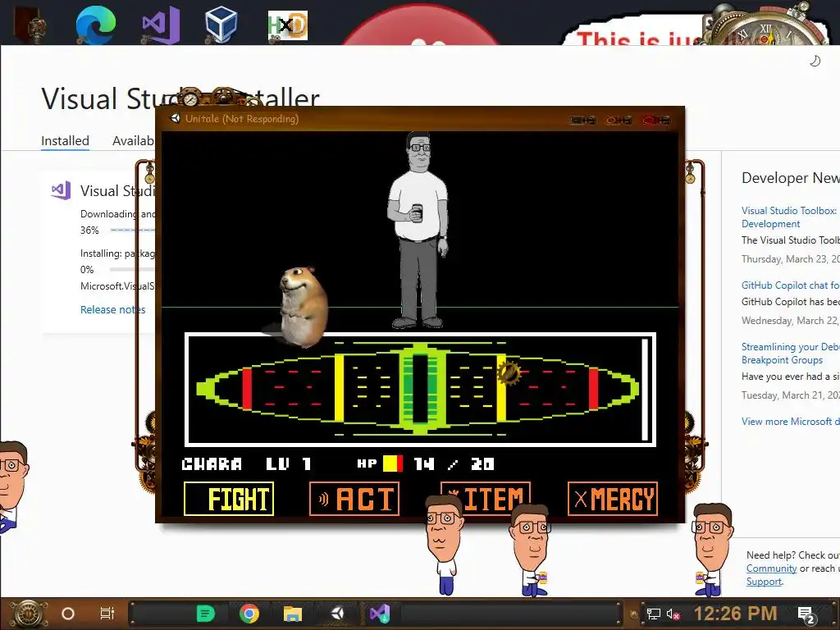
Task: Open Microsoft Edge from the desktop
Action: (95, 25)
